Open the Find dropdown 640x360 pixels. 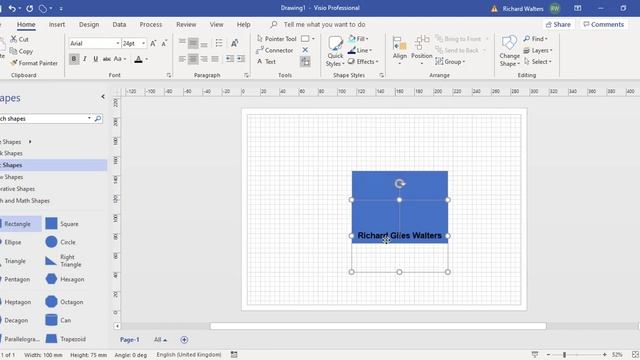point(535,39)
